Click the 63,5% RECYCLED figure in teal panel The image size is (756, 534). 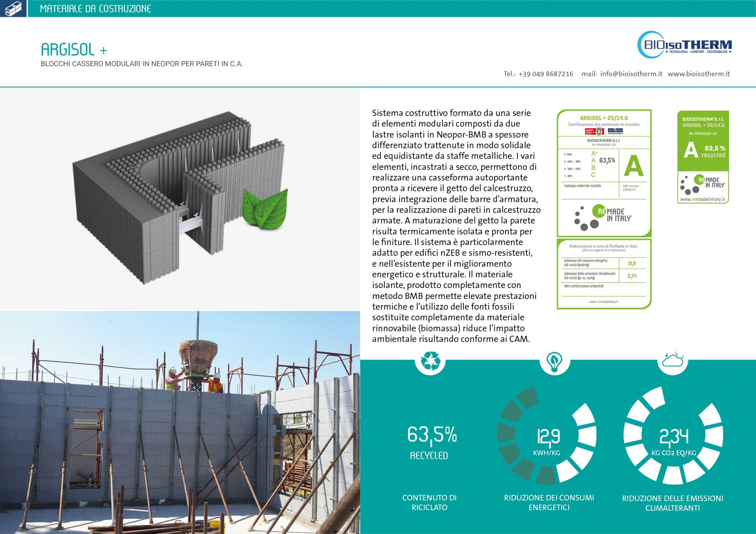click(432, 443)
